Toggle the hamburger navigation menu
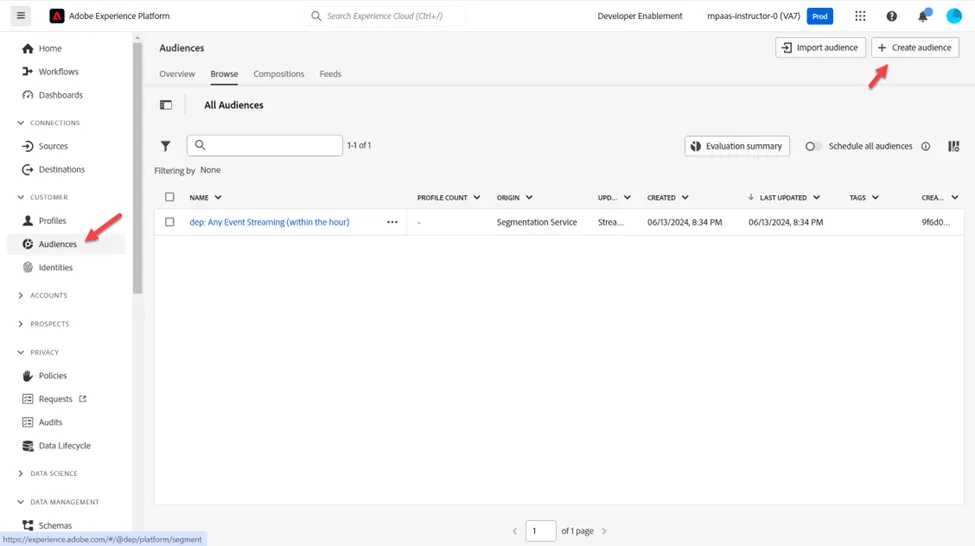The image size is (975, 546). coord(21,16)
